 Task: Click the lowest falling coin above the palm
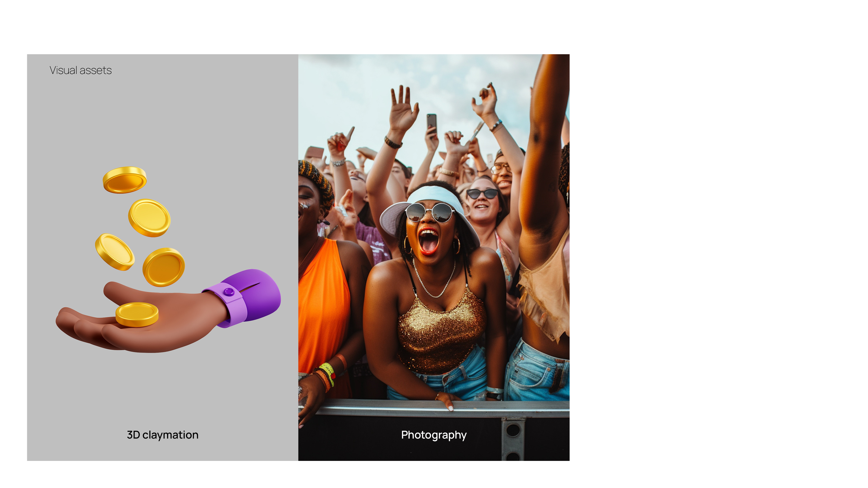pos(164,267)
